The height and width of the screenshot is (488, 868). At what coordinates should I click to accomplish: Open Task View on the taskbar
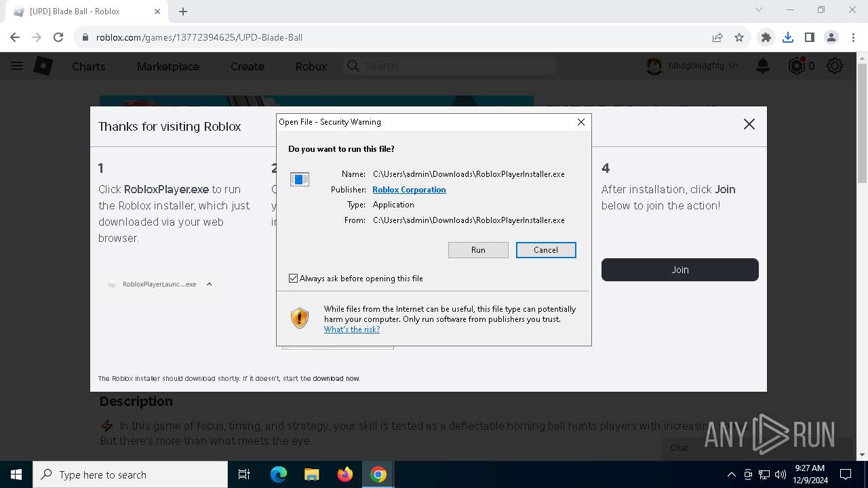[244, 474]
